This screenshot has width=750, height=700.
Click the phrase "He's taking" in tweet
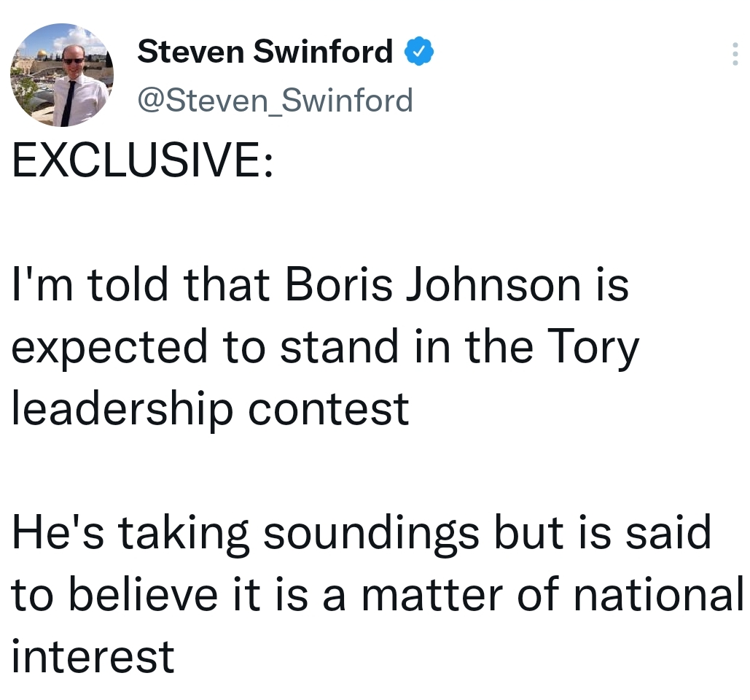131,533
